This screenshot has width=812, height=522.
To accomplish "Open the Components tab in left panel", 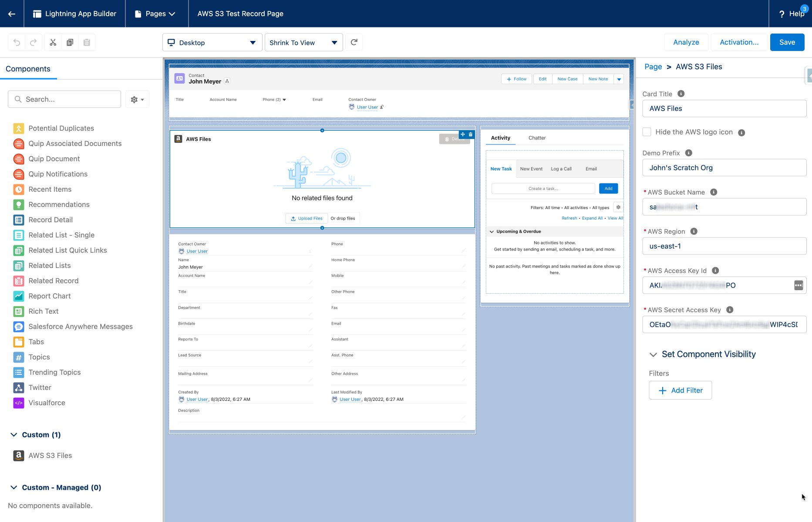I will (28, 69).
